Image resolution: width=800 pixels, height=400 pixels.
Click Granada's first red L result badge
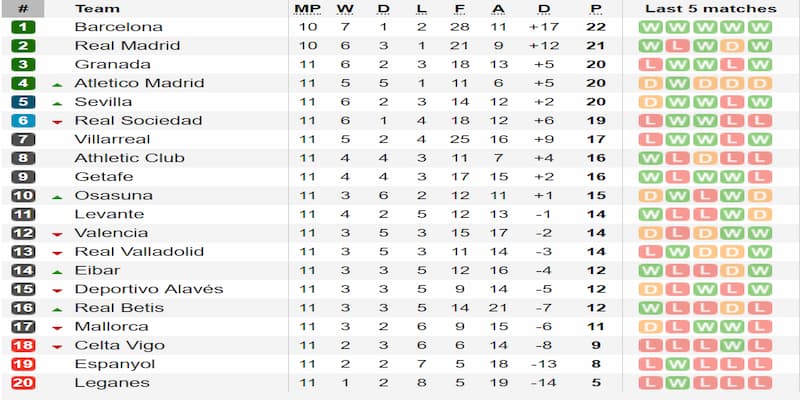(650, 65)
